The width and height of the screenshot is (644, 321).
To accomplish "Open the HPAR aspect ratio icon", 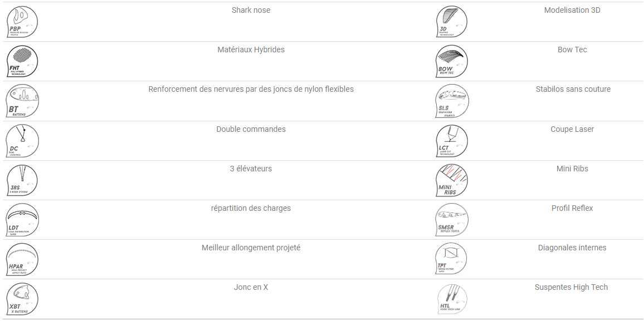I will coord(22,259).
